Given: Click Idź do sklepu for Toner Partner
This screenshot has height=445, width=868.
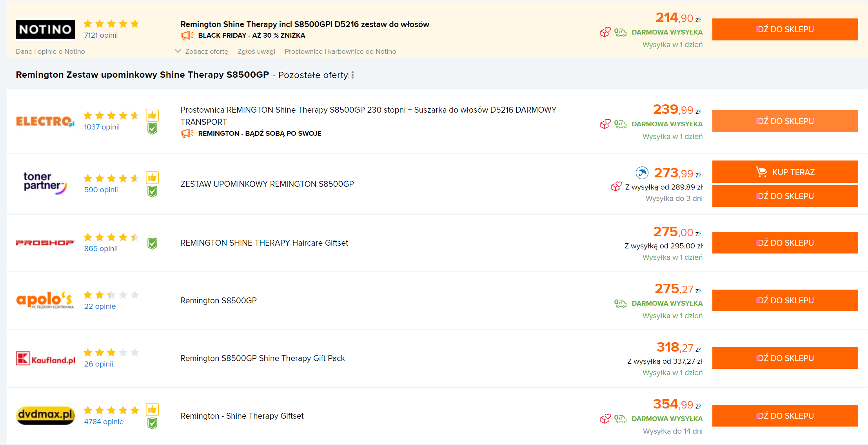Looking at the screenshot, I should click(785, 196).
